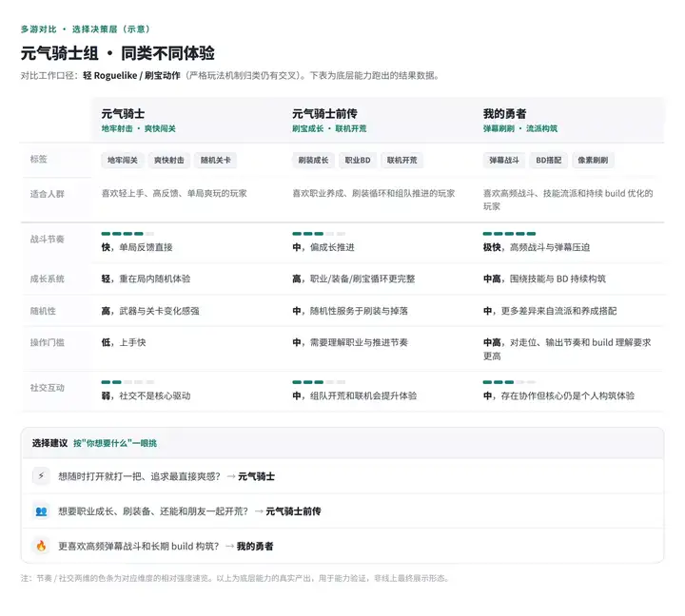Screen dimensions: 685x616
Task: Click 我的勇者 combat pace bar
Action: click(x=509, y=234)
